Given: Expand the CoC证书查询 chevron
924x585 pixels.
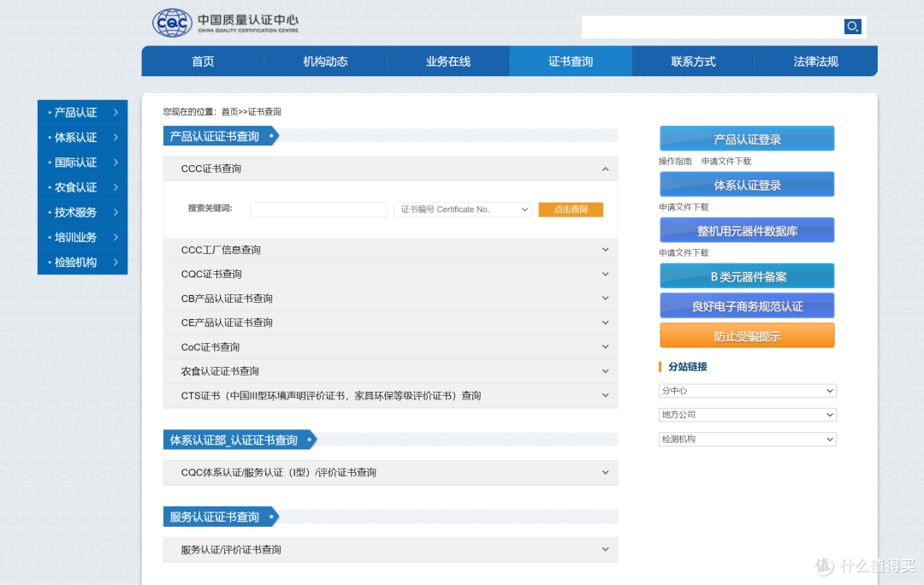Looking at the screenshot, I should pyautogui.click(x=605, y=347).
